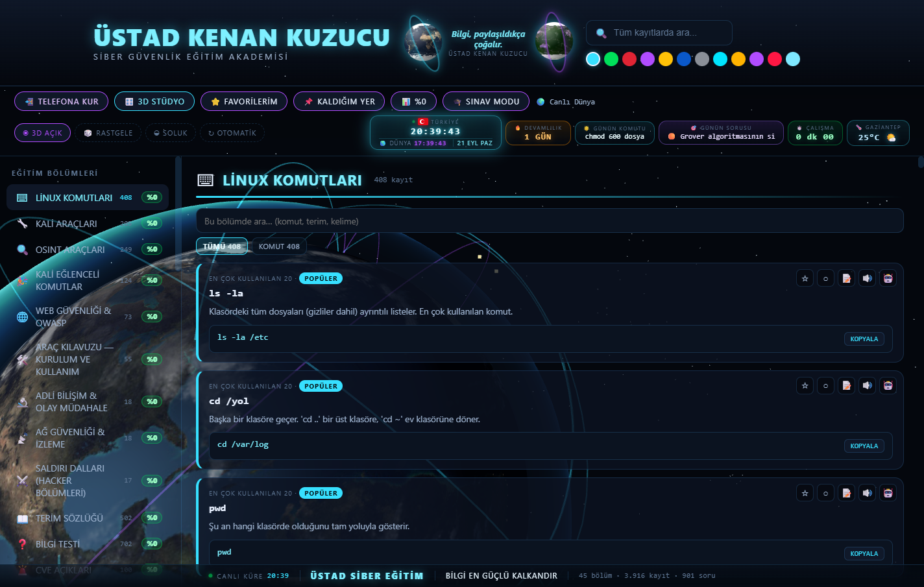The width and height of the screenshot is (924, 587).
Task: Toggle the OTOMATİK option
Action: [x=232, y=133]
